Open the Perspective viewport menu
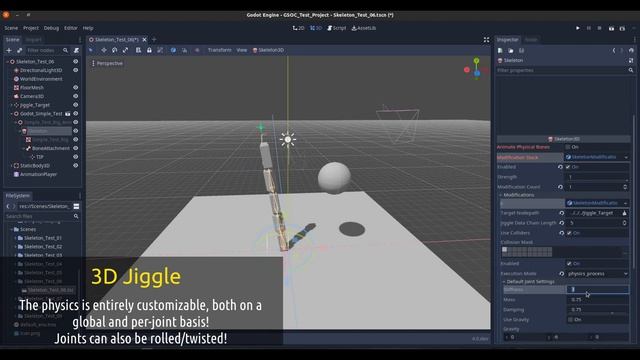 (107, 63)
